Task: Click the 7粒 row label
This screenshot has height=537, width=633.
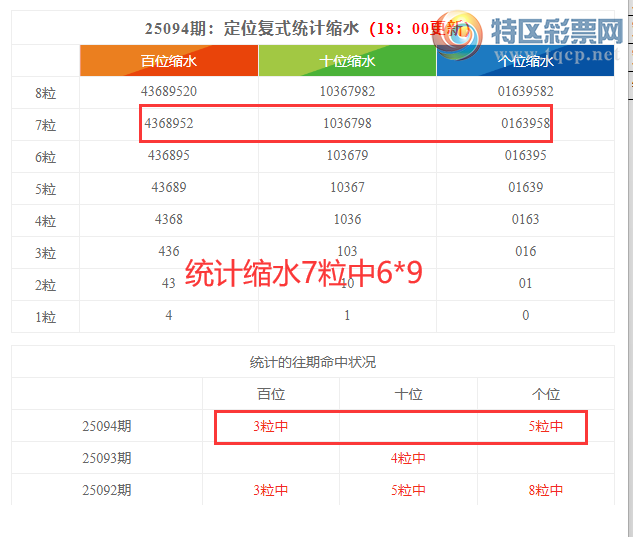Action: click(45, 125)
